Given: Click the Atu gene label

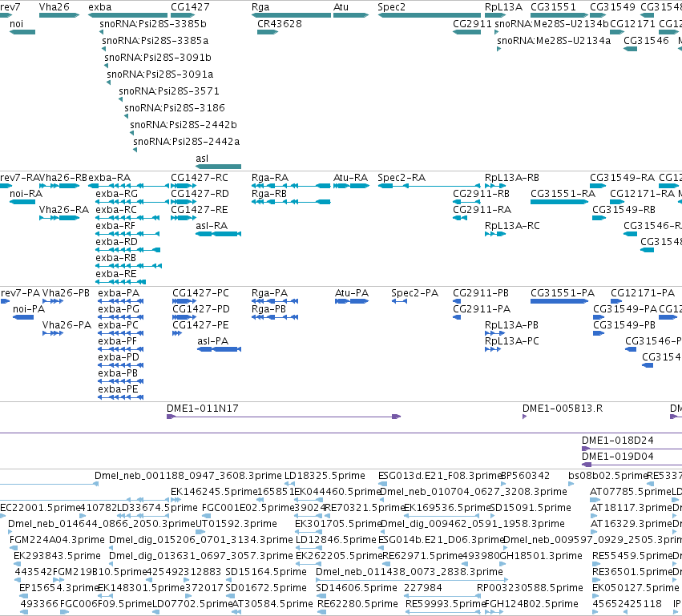Looking at the screenshot, I should click(341, 7).
